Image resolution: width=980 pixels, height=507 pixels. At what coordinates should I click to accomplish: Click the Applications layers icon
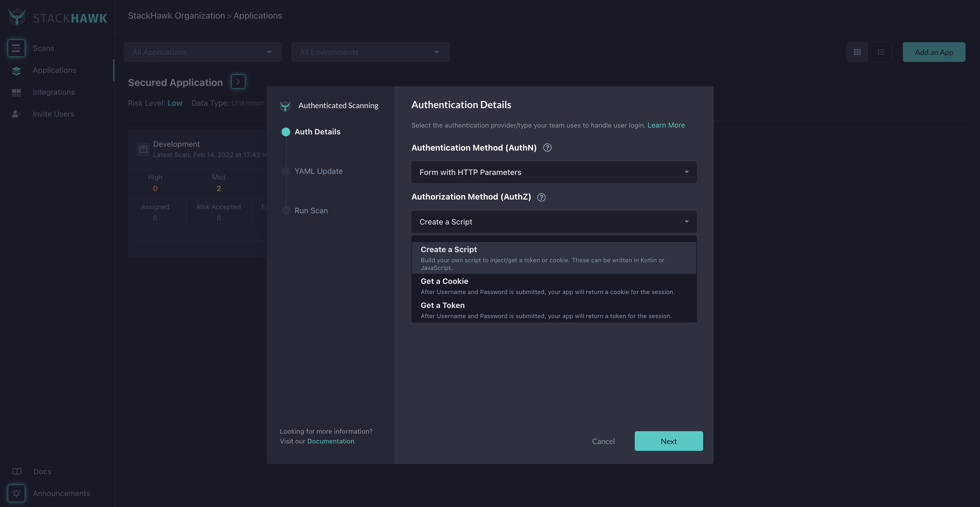[16, 71]
